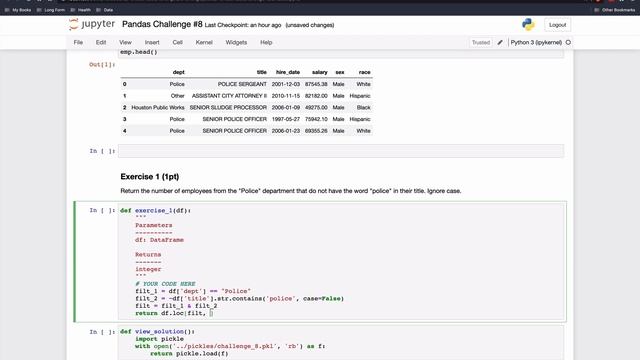Click SENIOR SLUDGE PROCESSOR cell
The width and height of the screenshot is (640, 360).
tap(228, 108)
